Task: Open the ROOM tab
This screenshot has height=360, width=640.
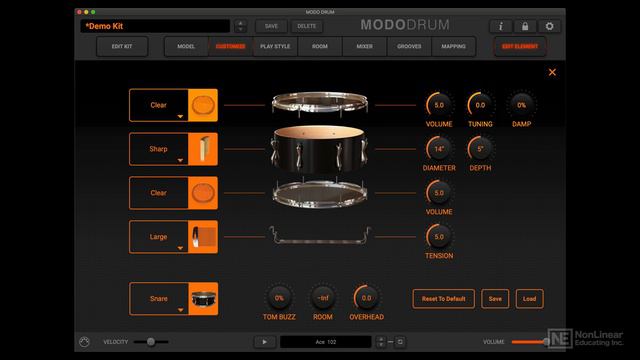Action: (x=320, y=47)
